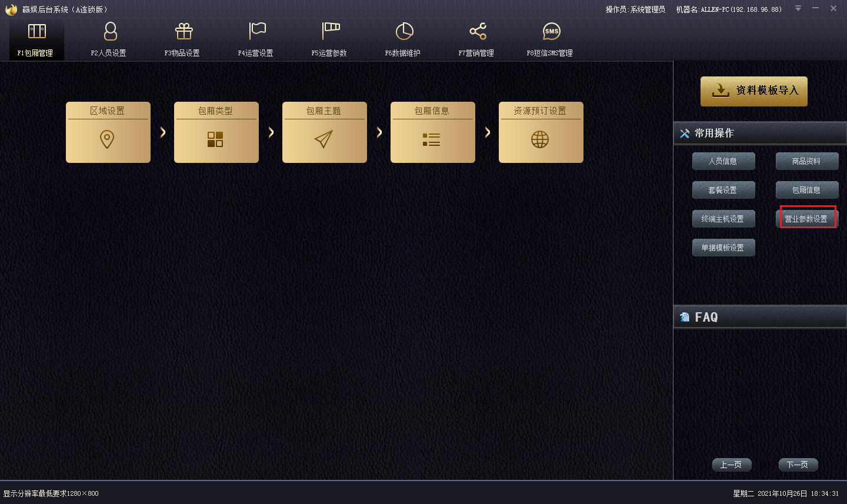847x504 pixels.
Task: Open F4运营设置 flag icon
Action: (x=257, y=31)
